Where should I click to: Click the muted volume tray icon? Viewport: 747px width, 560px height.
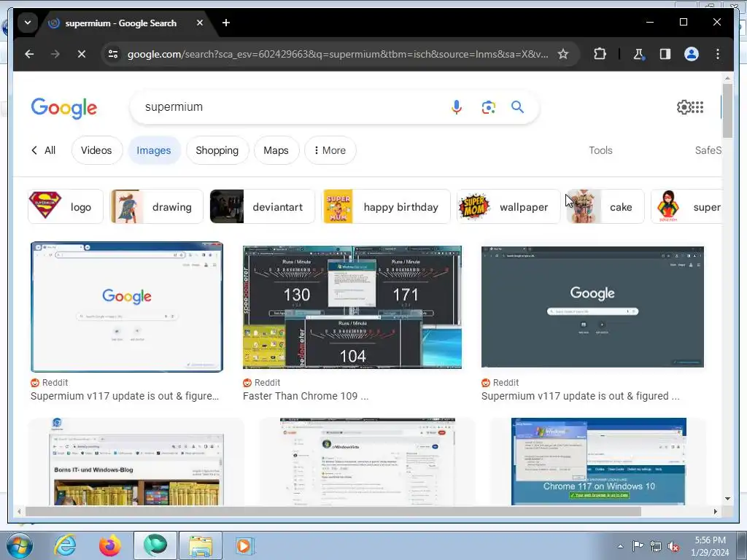pyautogui.click(x=673, y=547)
